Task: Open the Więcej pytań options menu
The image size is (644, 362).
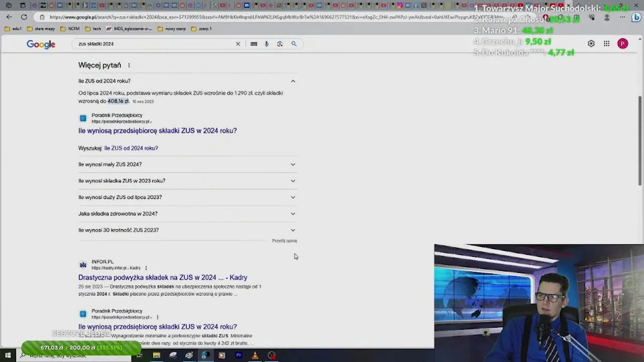Action: pos(129,65)
